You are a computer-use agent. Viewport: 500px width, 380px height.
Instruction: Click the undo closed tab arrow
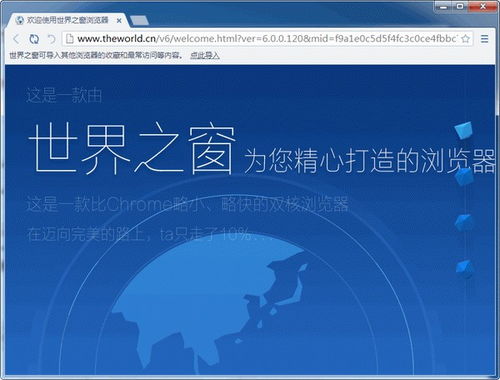click(51, 39)
